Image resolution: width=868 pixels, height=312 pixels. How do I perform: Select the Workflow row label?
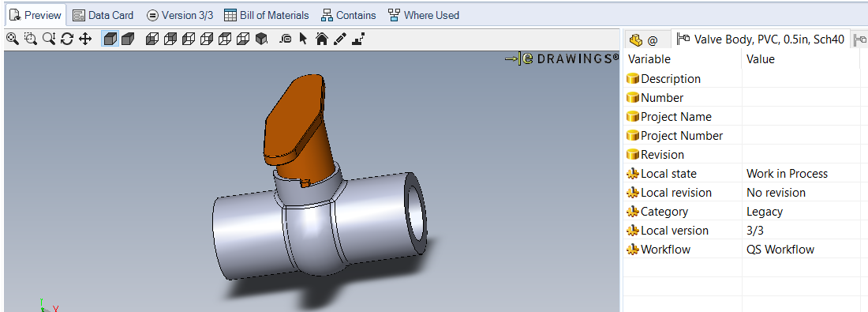[665, 250]
